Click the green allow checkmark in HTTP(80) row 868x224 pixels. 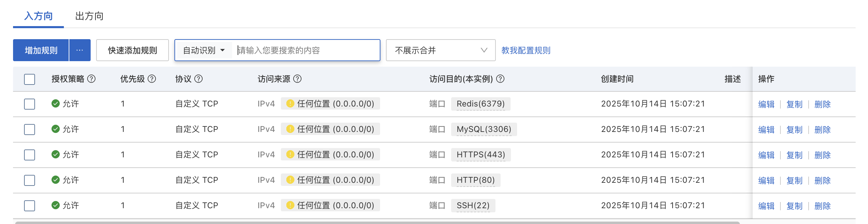[56, 180]
